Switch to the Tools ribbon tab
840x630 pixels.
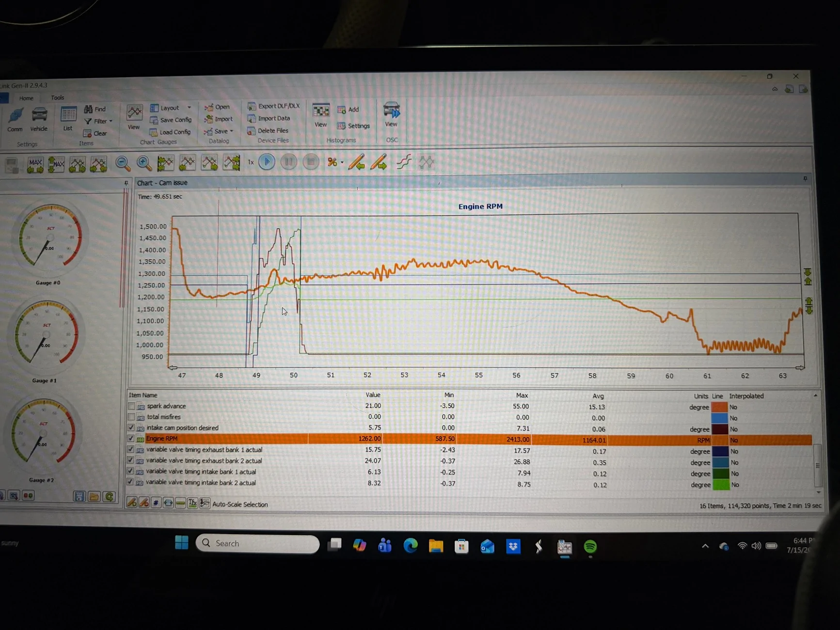(x=58, y=97)
